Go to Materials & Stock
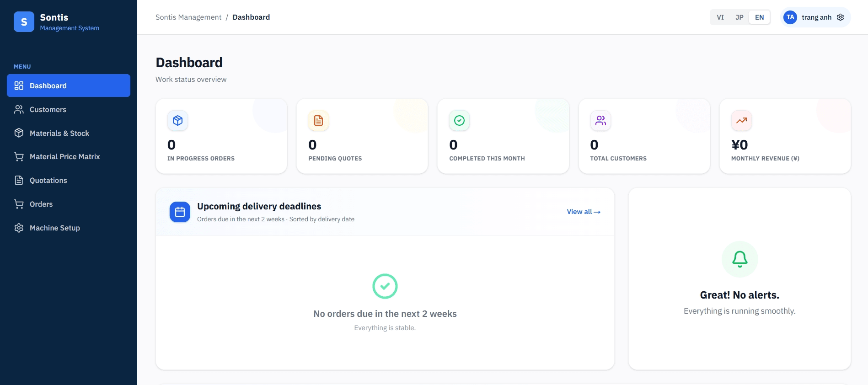The image size is (868, 385). (69, 133)
